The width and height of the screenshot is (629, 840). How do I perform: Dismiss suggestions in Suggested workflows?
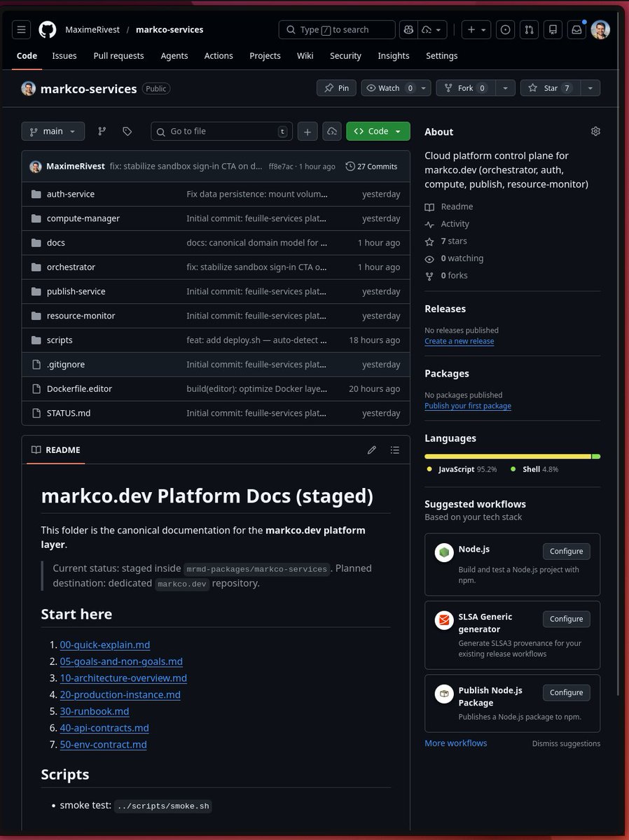coord(566,744)
